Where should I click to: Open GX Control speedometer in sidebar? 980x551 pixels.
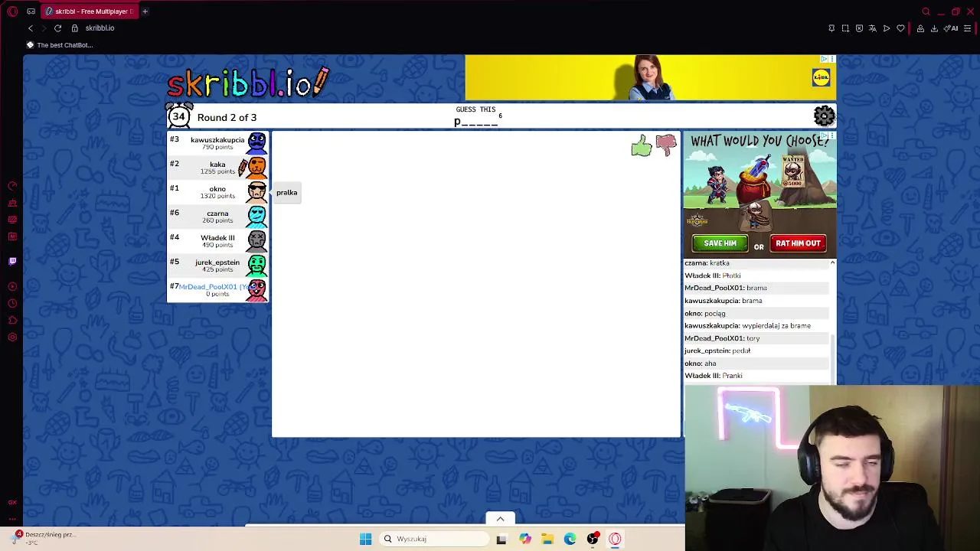[x=12, y=186]
